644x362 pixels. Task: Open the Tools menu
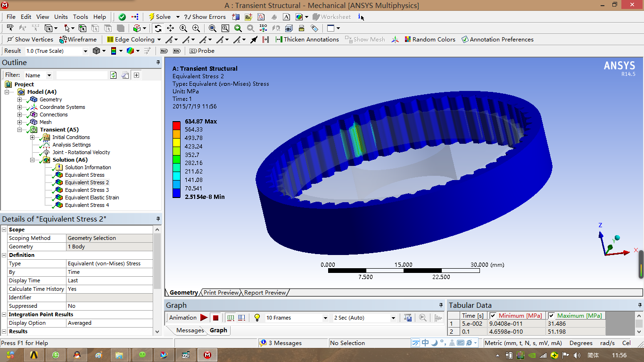[80, 16]
